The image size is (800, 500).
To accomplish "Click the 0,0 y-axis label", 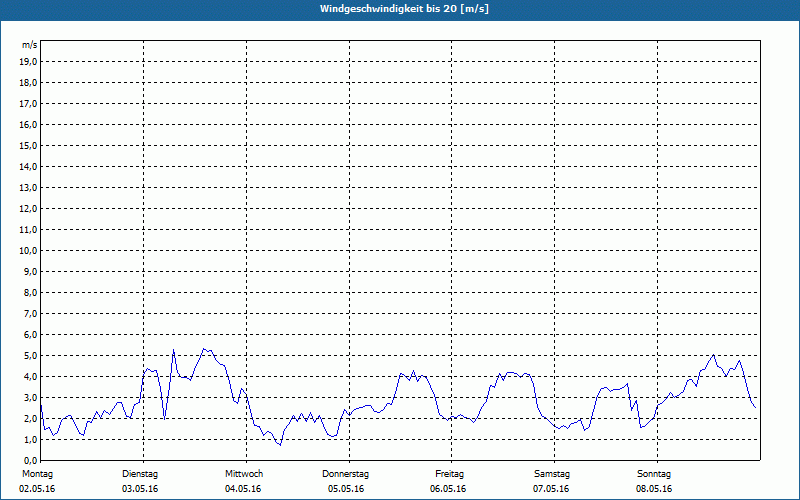I will coord(30,460).
